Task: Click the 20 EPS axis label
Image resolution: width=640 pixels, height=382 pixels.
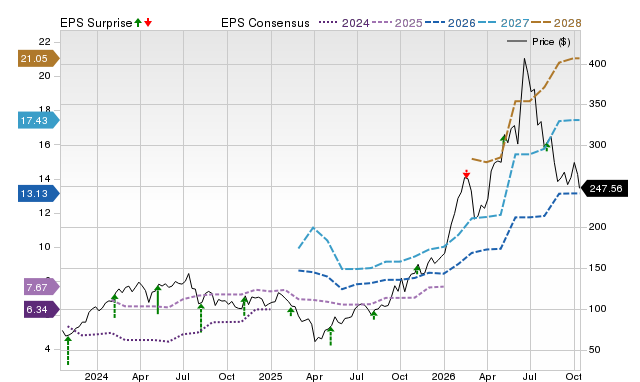Action: tap(44, 76)
